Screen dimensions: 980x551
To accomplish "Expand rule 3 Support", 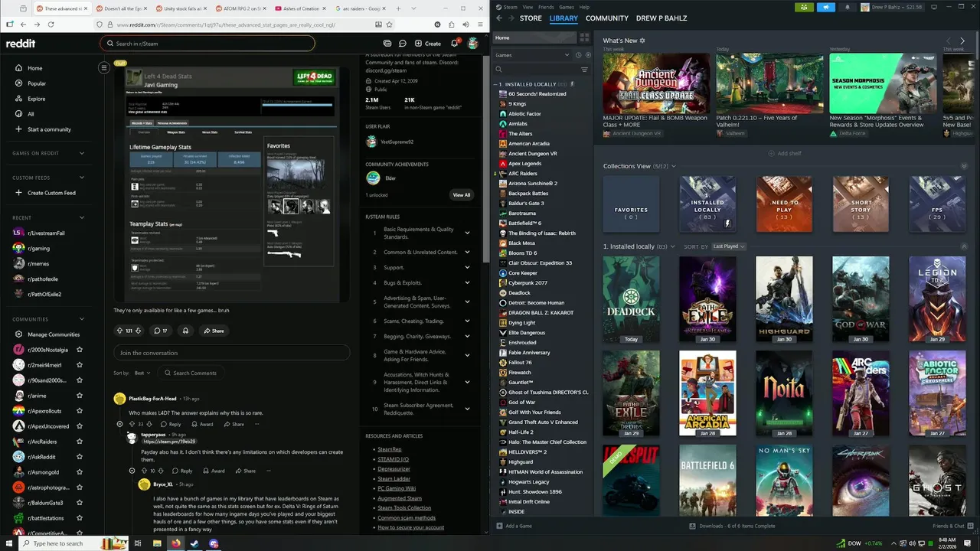I will 467,268.
